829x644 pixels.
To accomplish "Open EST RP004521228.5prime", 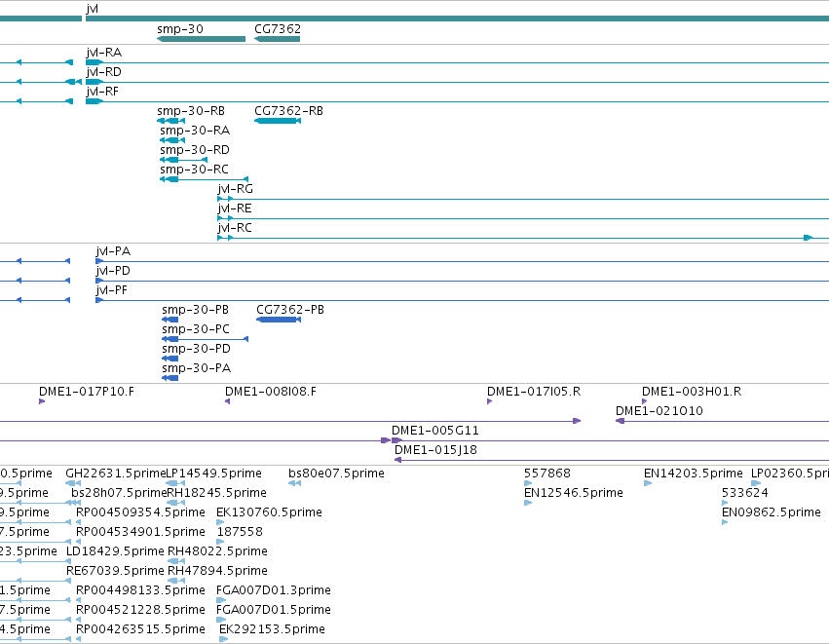I will point(140,610).
